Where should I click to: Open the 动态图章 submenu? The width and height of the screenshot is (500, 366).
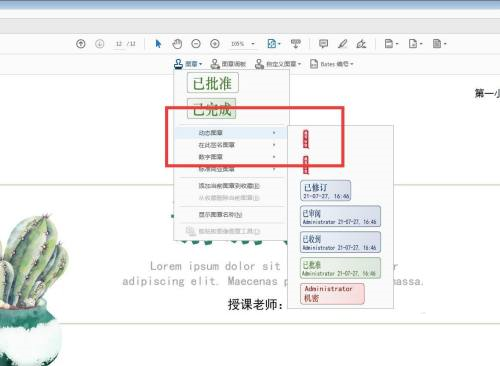coord(231,133)
